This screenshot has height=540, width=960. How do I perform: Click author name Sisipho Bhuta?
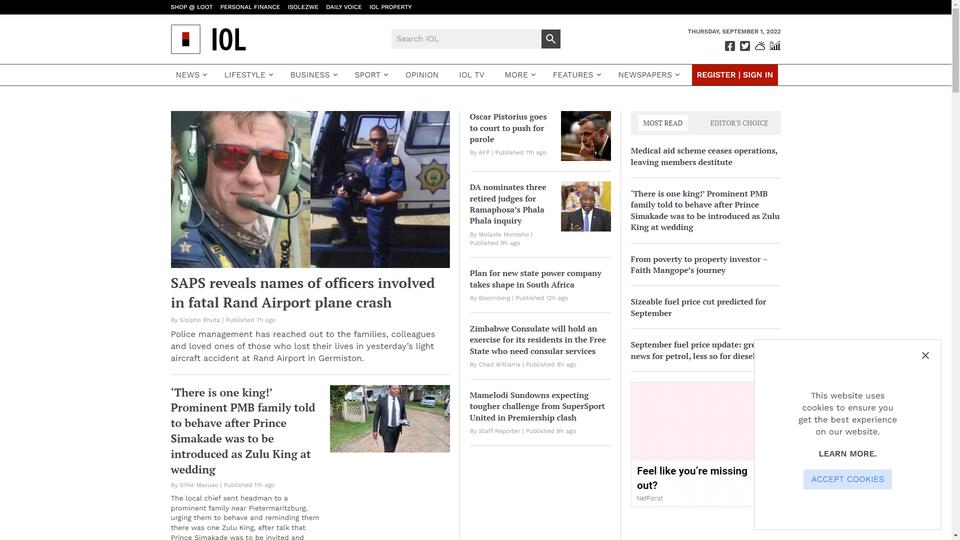(200, 320)
